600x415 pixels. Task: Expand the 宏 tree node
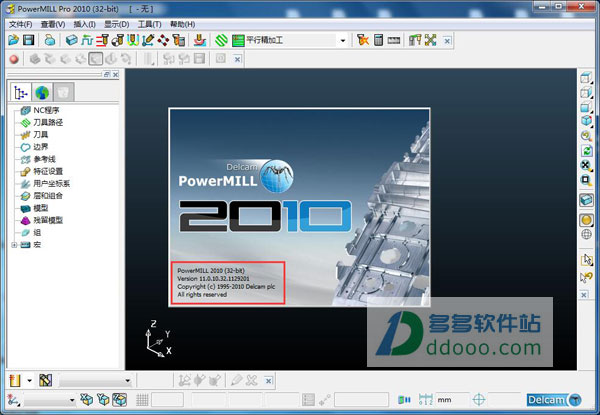[x=14, y=245]
